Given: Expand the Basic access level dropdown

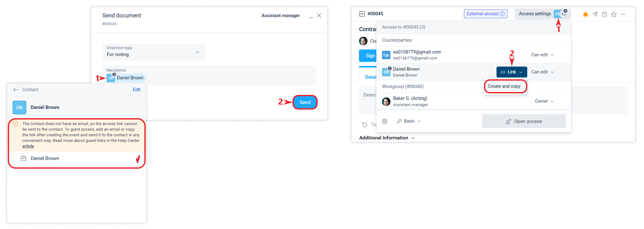Looking at the screenshot, I should 409,121.
